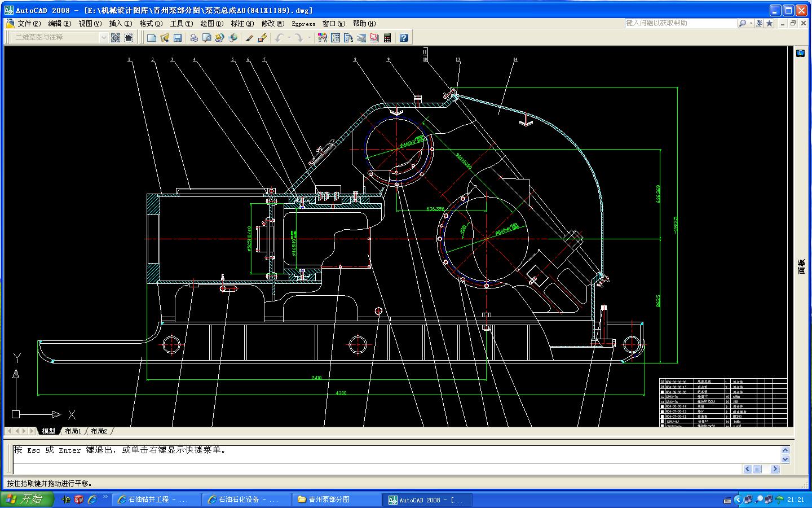Image resolution: width=812 pixels, height=508 pixels.
Task: Click the command line scroll down arrow
Action: tap(785, 459)
